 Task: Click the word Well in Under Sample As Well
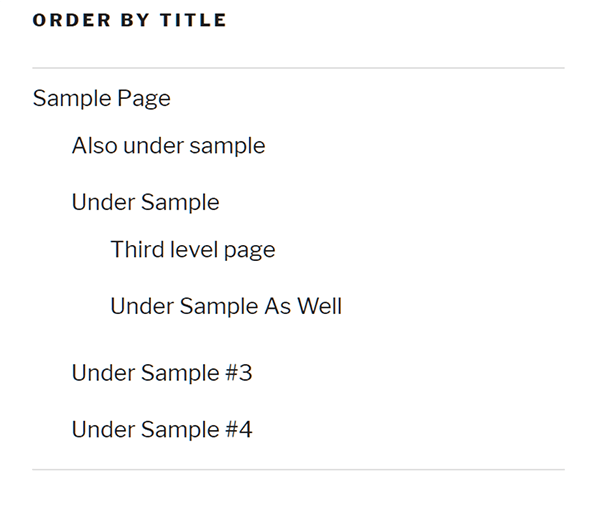(x=320, y=306)
